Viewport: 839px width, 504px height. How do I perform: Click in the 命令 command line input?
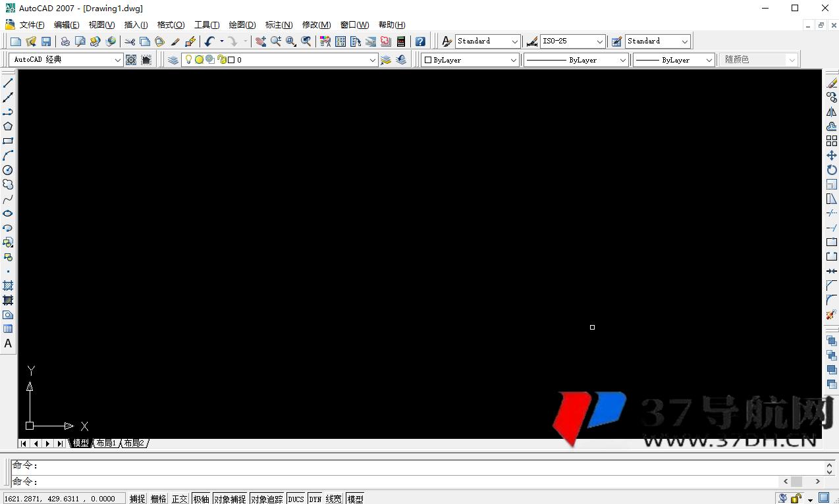[395, 482]
